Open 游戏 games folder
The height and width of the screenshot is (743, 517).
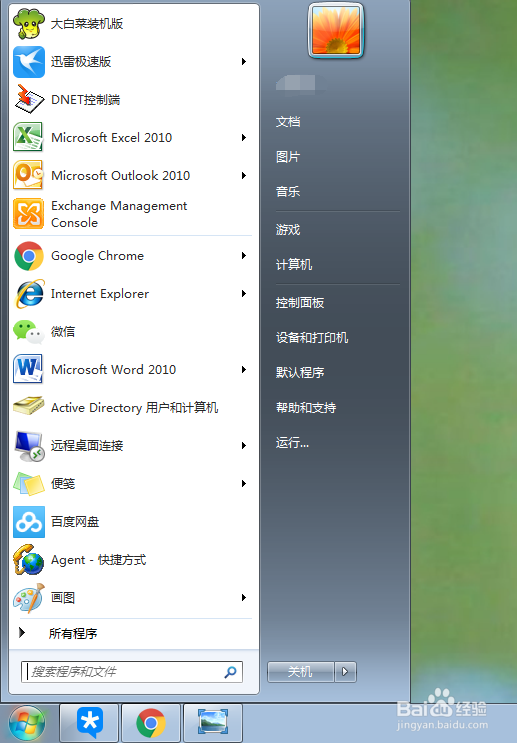click(x=288, y=230)
